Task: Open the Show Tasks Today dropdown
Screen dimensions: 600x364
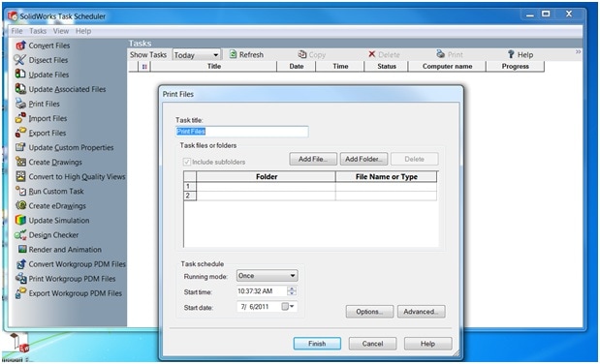Action: [x=216, y=55]
